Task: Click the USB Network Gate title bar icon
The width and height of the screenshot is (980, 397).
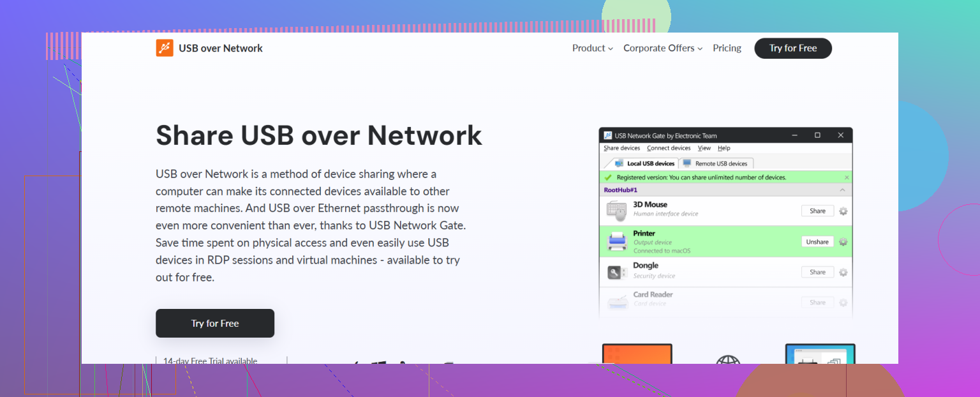Action: click(608, 135)
